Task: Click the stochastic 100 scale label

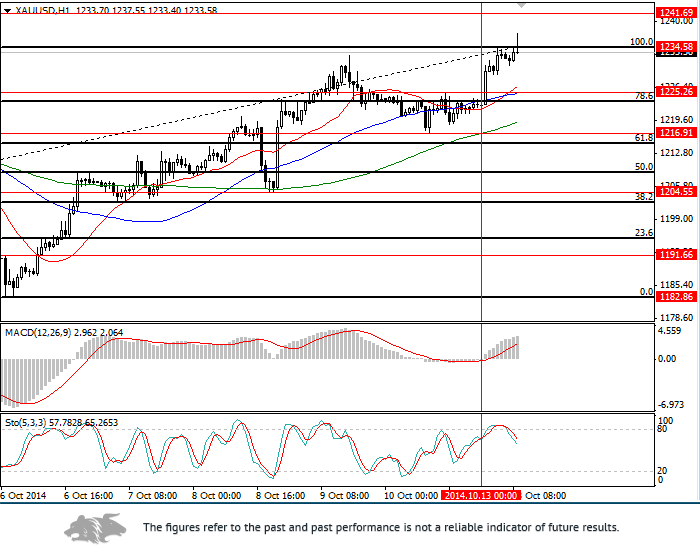Action: click(665, 421)
